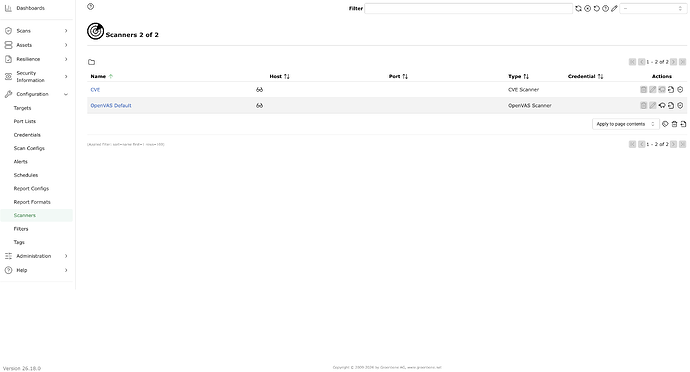Viewport: 690px width, 372px height.
Task: Click the trashcan icon in OpenVAS Default row
Action: pyautogui.click(x=643, y=106)
